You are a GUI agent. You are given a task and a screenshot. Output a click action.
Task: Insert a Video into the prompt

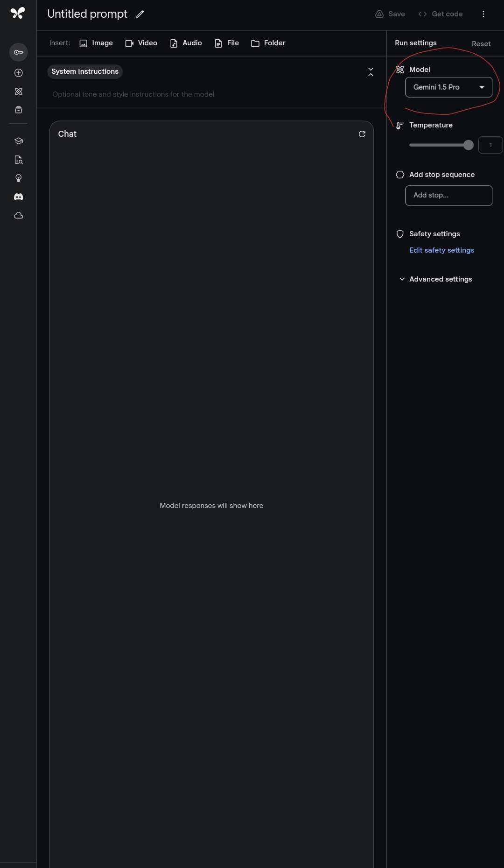(141, 43)
